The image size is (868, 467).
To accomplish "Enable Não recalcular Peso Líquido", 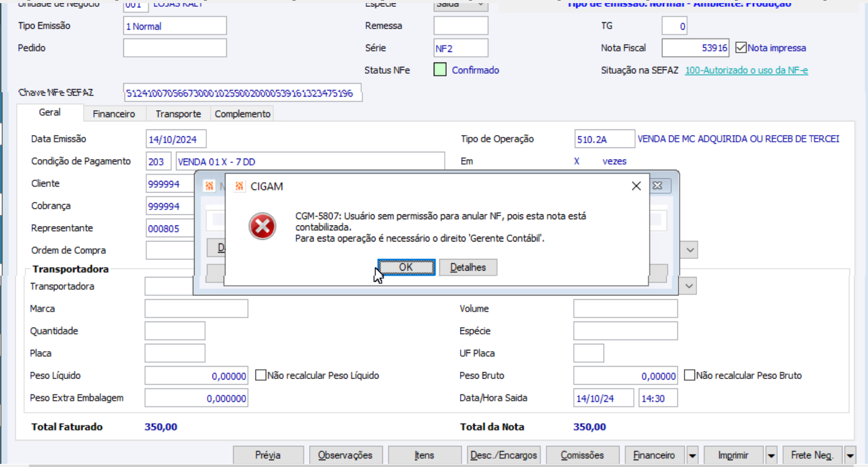I will [261, 375].
